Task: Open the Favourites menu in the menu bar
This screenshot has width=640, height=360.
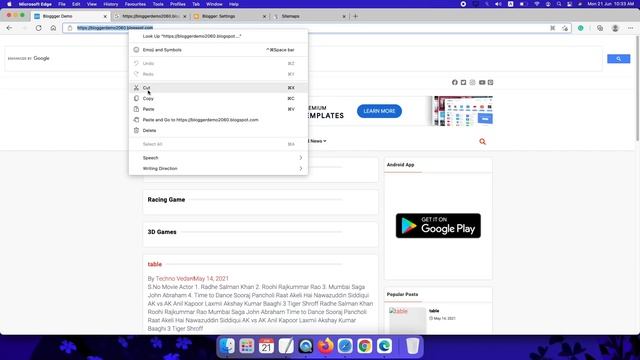Action: pyautogui.click(x=135, y=4)
